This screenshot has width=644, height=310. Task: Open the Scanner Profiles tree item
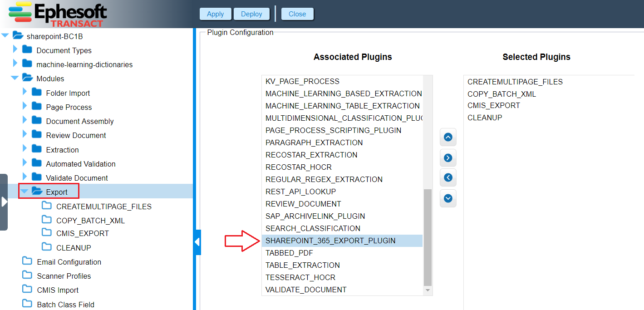click(x=64, y=276)
